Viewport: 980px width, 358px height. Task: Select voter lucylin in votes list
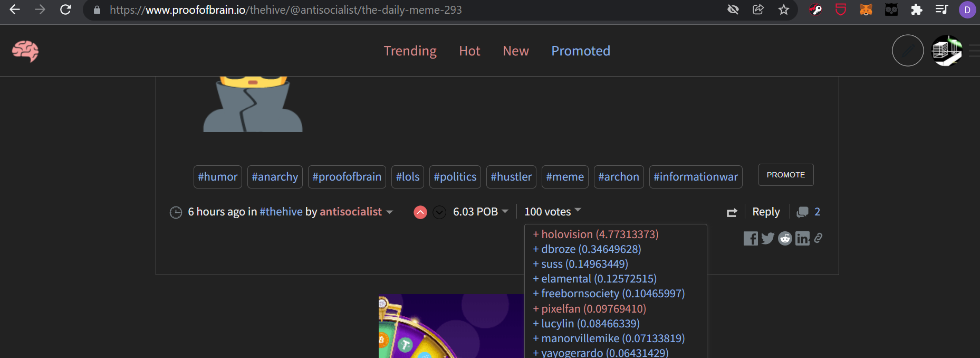tap(587, 324)
